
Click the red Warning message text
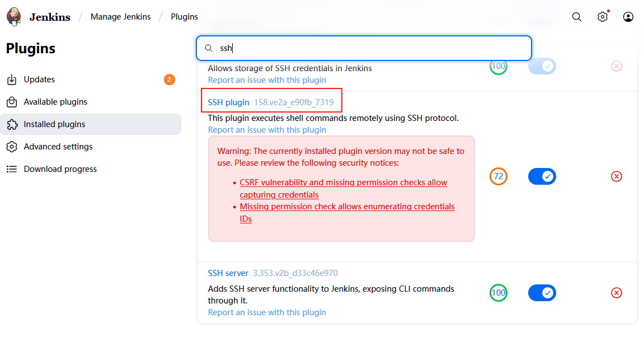341,157
